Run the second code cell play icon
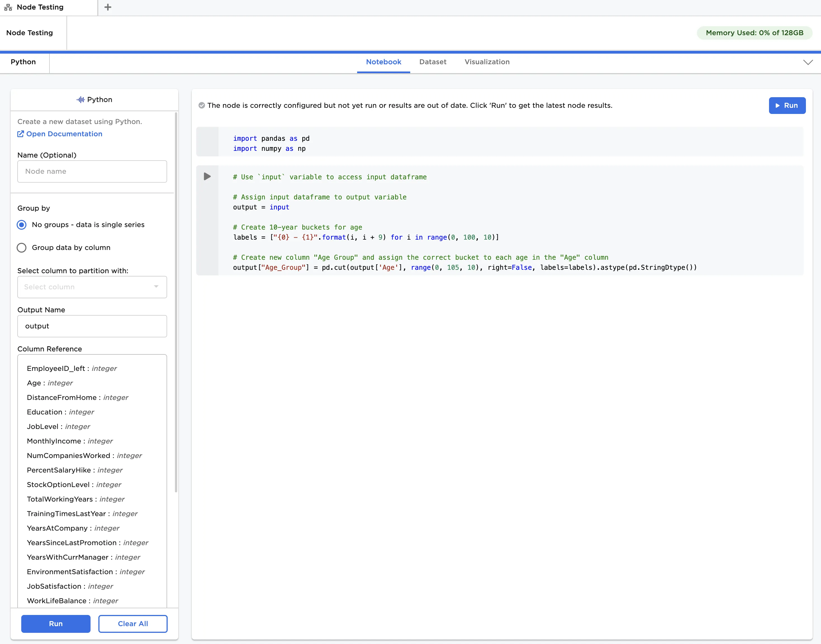Image resolution: width=821 pixels, height=644 pixels. [207, 176]
